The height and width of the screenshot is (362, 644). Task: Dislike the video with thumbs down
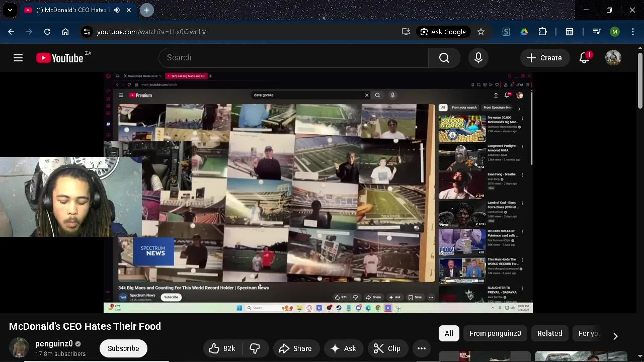click(x=255, y=348)
